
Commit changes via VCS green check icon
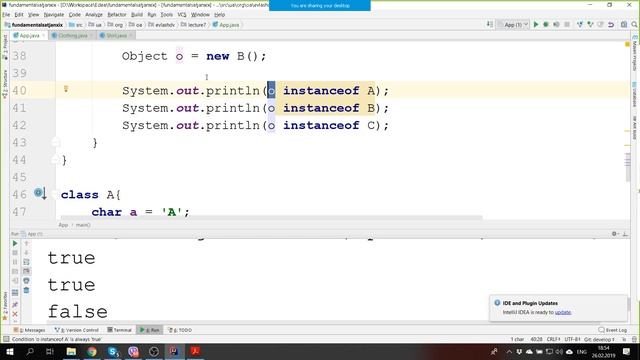pos(590,24)
